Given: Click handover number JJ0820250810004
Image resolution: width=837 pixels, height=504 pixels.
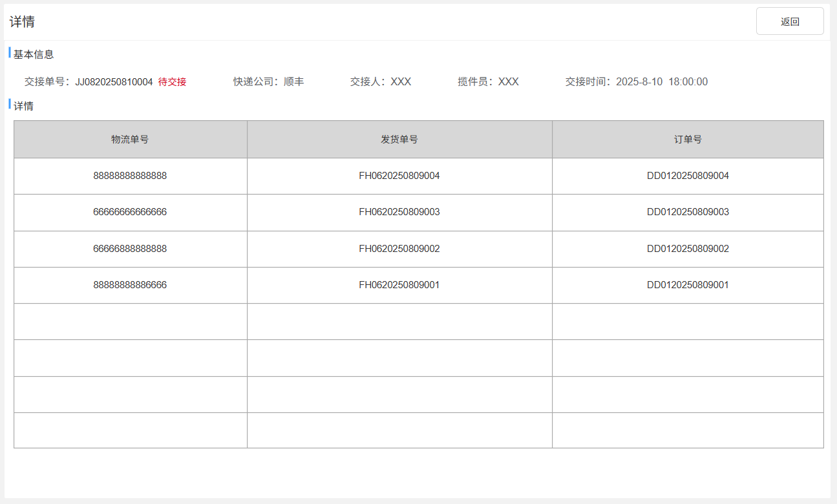Looking at the screenshot, I should [x=114, y=82].
